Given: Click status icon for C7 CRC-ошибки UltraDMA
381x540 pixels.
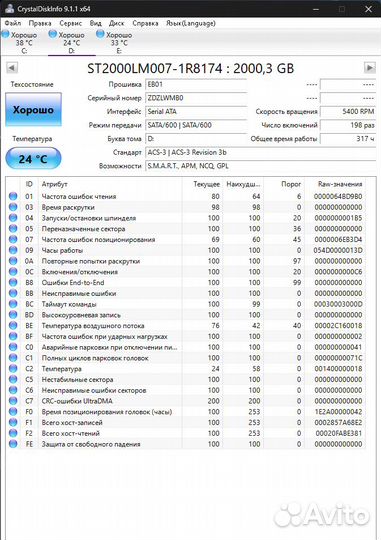Looking at the screenshot, I should click(13, 401).
